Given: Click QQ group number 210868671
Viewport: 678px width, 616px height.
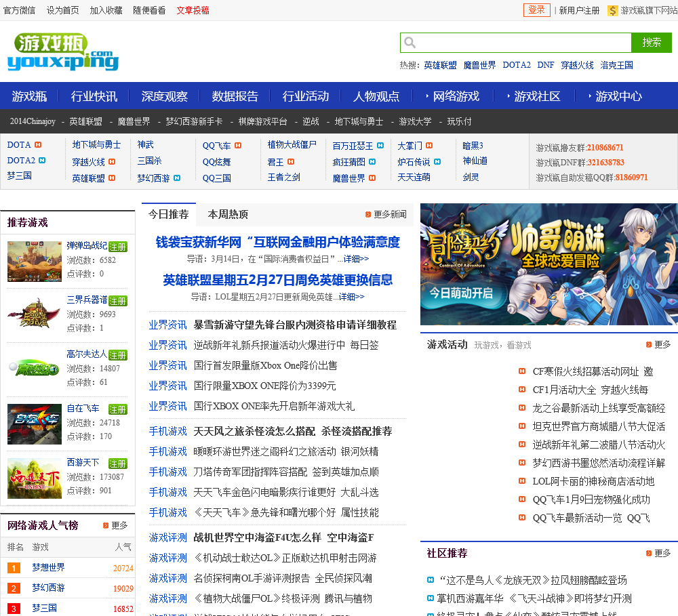Looking at the screenshot, I should 605,148.
